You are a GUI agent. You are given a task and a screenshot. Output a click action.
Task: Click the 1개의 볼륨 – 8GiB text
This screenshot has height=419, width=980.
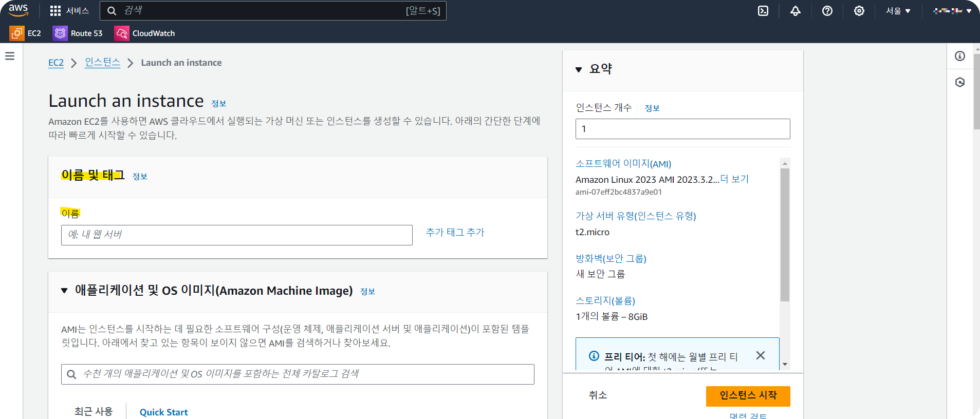(612, 316)
